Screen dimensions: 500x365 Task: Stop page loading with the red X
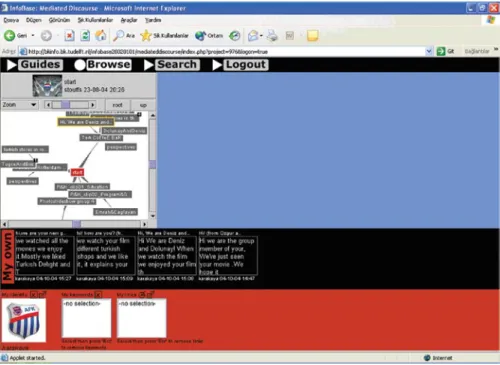(69, 36)
